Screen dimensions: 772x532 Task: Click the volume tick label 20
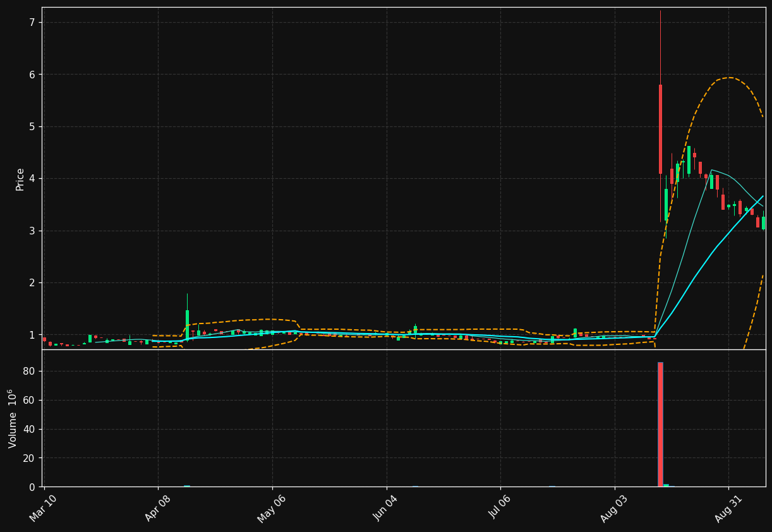29,458
